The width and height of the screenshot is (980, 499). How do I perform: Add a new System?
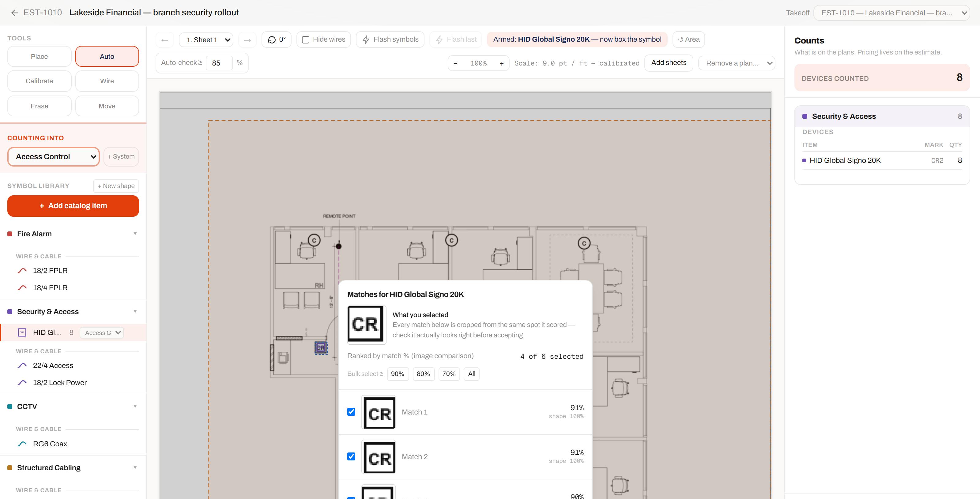pyautogui.click(x=121, y=157)
